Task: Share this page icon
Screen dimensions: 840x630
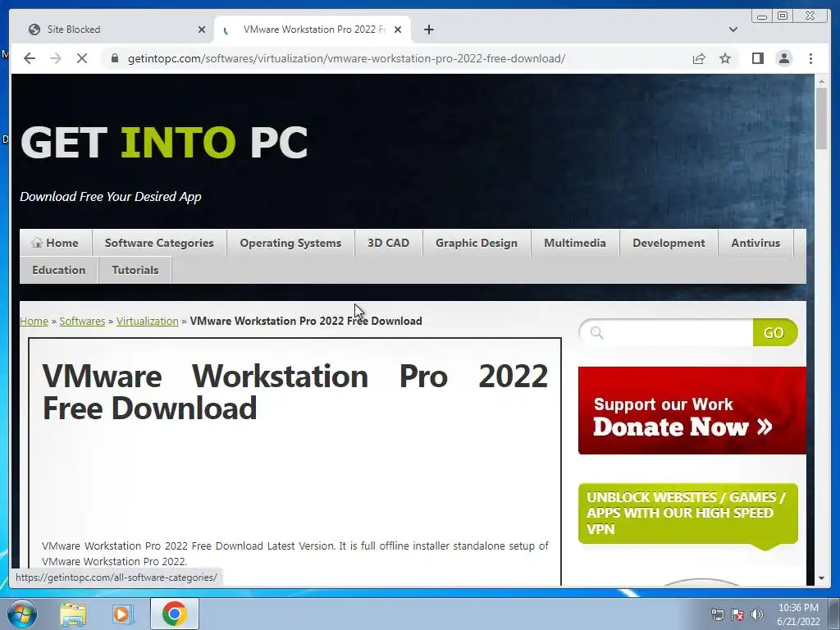Action: pyautogui.click(x=699, y=58)
